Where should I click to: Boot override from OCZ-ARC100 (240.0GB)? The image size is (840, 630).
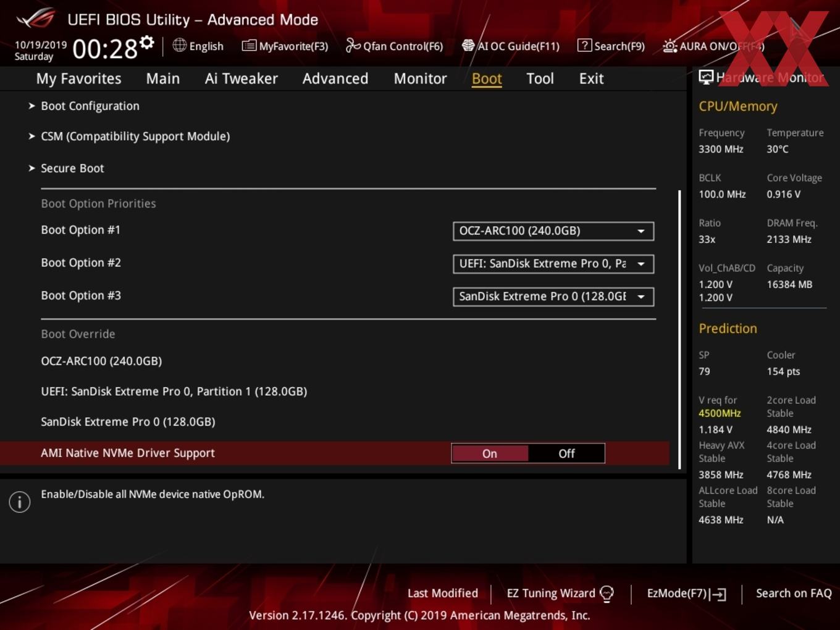click(x=101, y=361)
